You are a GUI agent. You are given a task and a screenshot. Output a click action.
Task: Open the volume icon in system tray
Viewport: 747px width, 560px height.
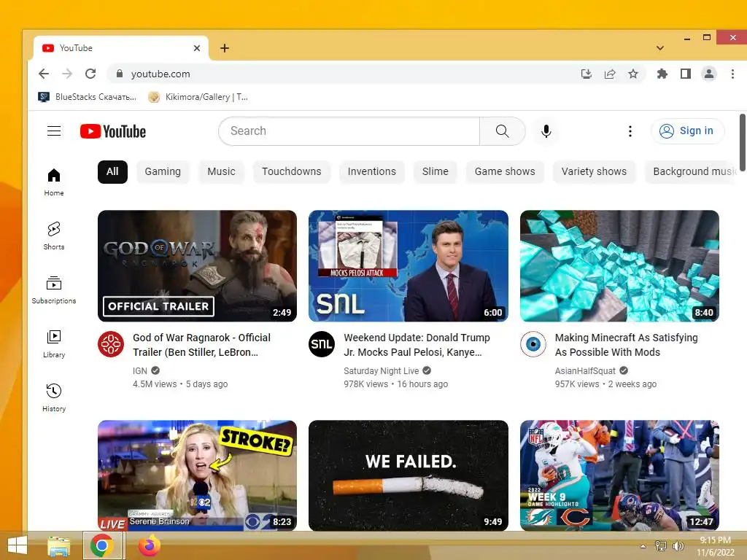point(678,546)
